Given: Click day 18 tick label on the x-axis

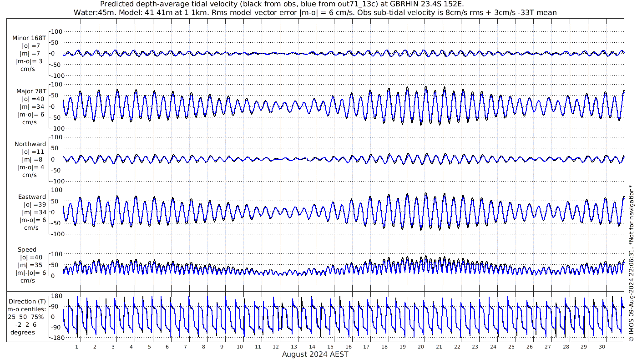Looking at the screenshot, I should pyautogui.click(x=384, y=347).
